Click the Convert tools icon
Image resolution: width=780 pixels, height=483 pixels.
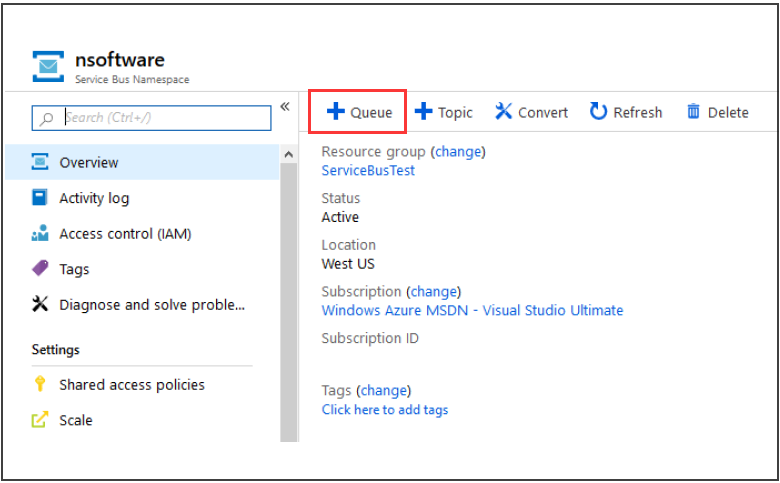(x=503, y=111)
